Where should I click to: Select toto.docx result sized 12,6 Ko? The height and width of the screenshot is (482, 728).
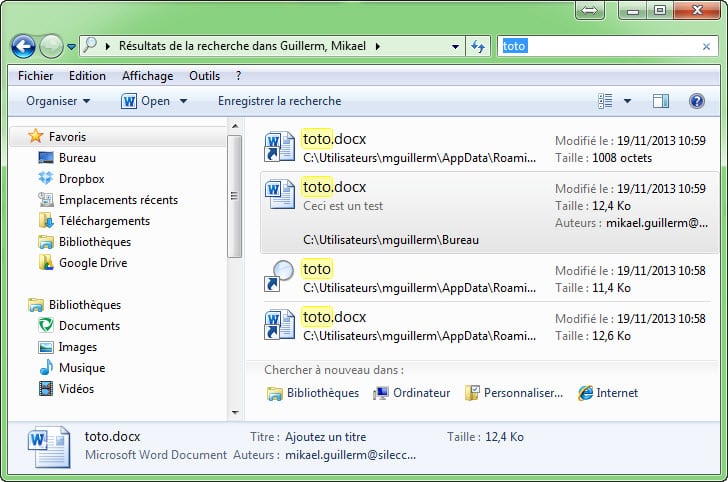click(x=487, y=326)
